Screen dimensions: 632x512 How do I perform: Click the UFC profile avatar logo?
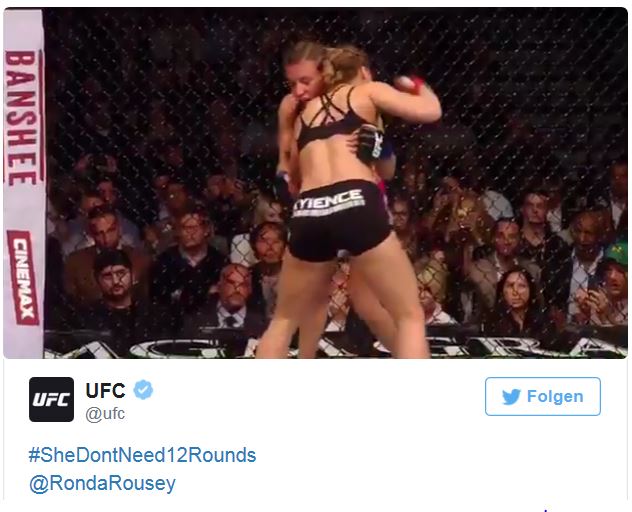[51, 399]
